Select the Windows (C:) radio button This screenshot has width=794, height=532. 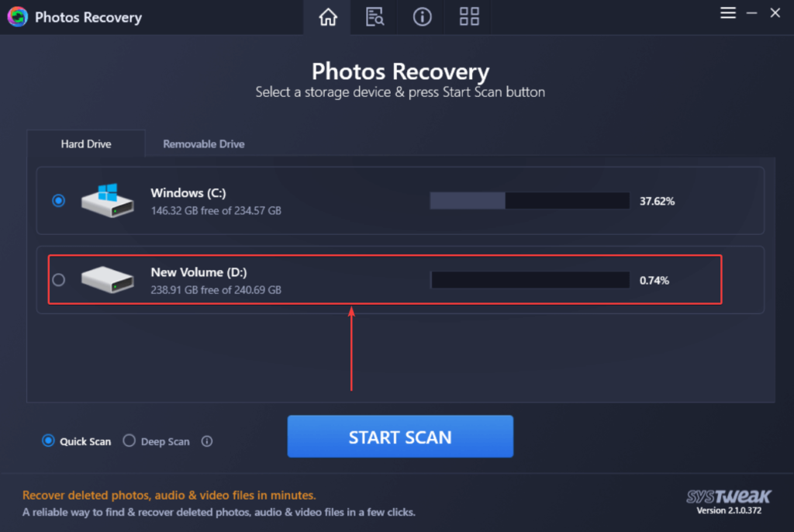coord(58,201)
